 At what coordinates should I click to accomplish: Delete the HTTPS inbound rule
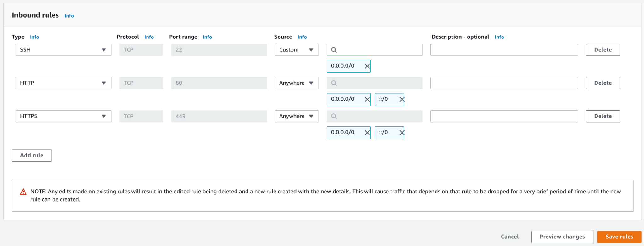[x=602, y=116]
